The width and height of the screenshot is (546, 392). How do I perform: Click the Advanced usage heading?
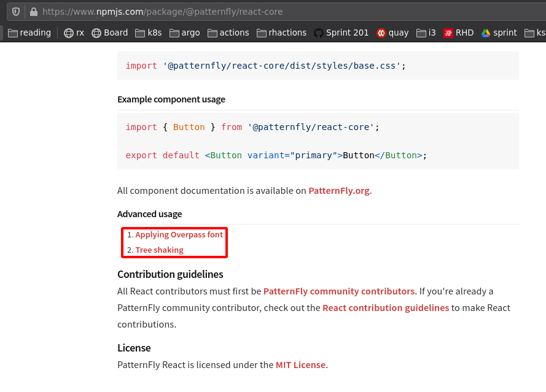tap(150, 214)
